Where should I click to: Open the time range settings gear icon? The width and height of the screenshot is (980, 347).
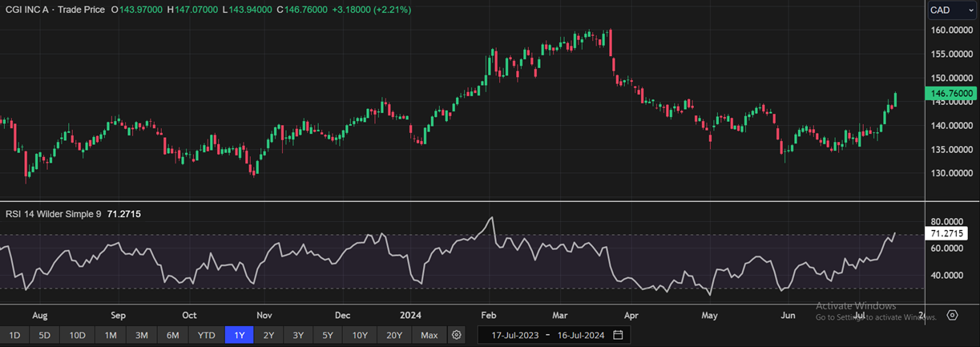tap(457, 335)
